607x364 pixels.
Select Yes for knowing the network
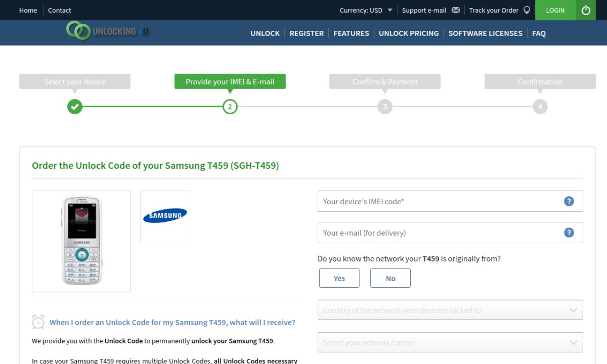point(339,278)
